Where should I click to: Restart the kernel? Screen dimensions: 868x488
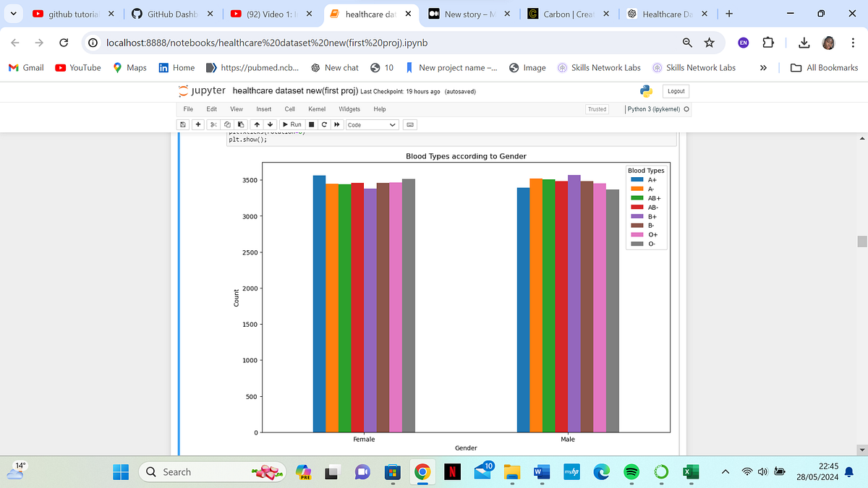pos(323,124)
